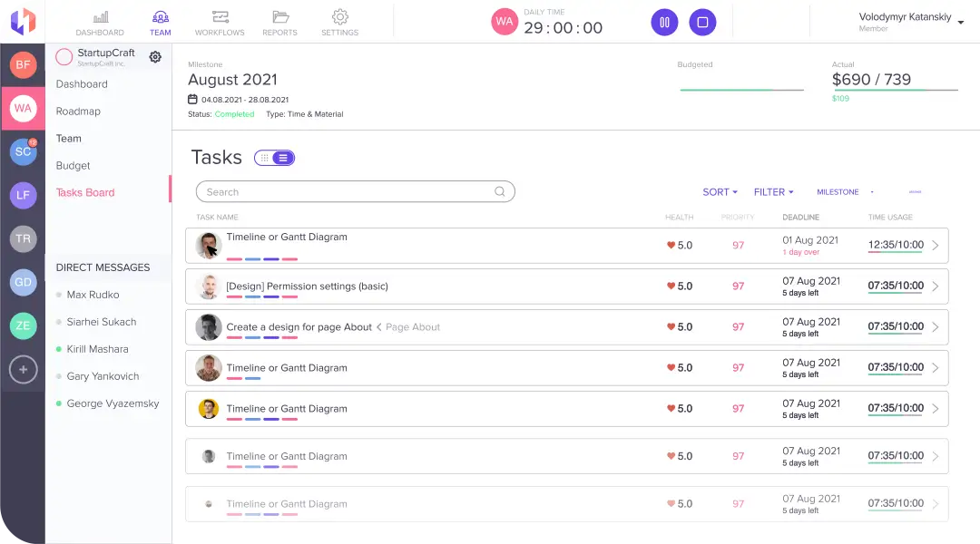The height and width of the screenshot is (544, 980).
Task: Open the Filter dropdown
Action: coord(773,192)
